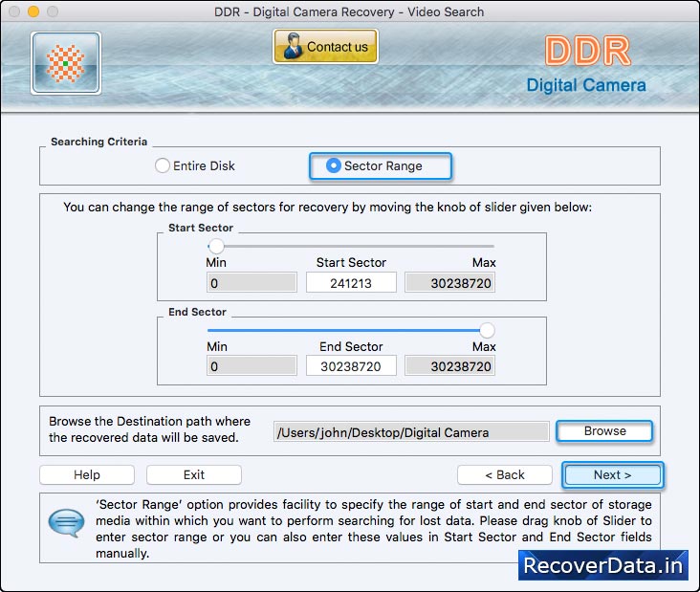
Task: Click the DDR orange logo text
Action: [587, 51]
